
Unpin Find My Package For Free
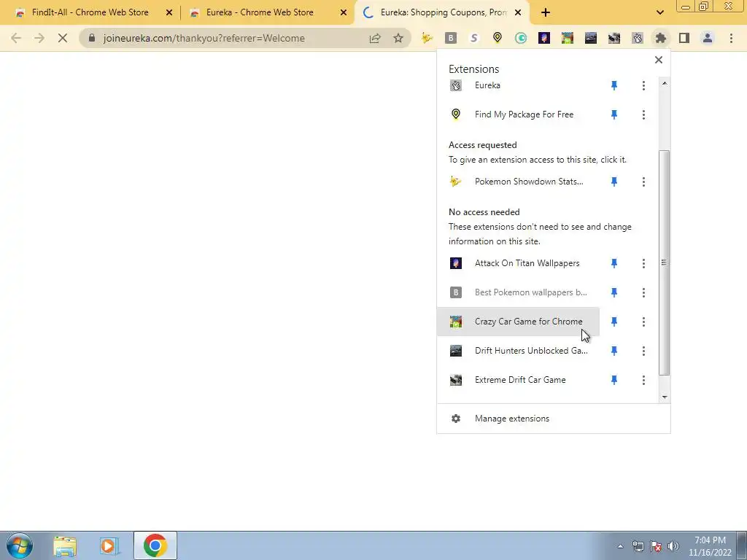point(614,114)
